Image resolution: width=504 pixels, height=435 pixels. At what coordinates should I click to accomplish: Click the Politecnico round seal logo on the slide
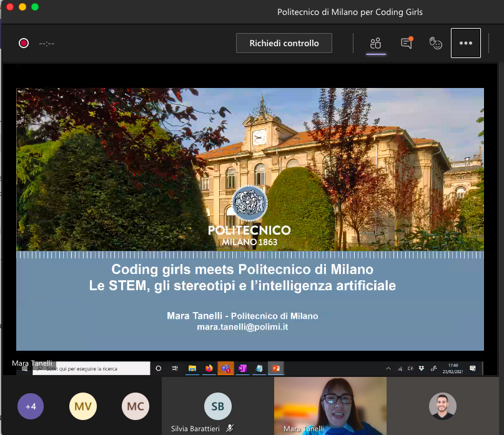coord(249,203)
